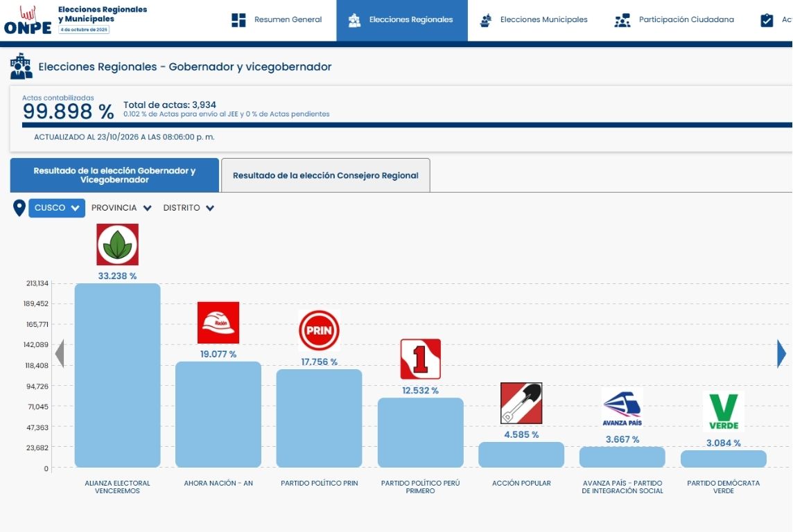Screen dimensions: 793x532
Task: Click the checkmark icon at far right of navigation
Action: (x=767, y=20)
